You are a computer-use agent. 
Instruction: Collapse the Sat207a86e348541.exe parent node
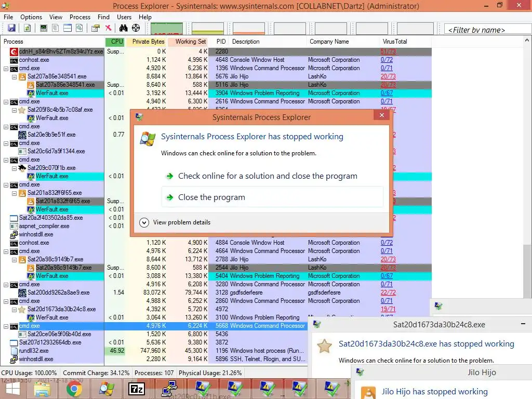(14, 77)
